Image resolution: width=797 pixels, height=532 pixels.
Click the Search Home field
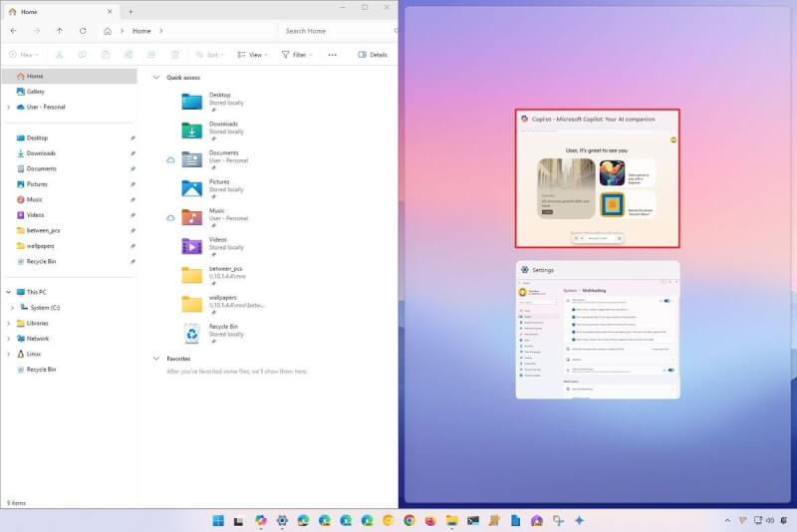[338, 31]
